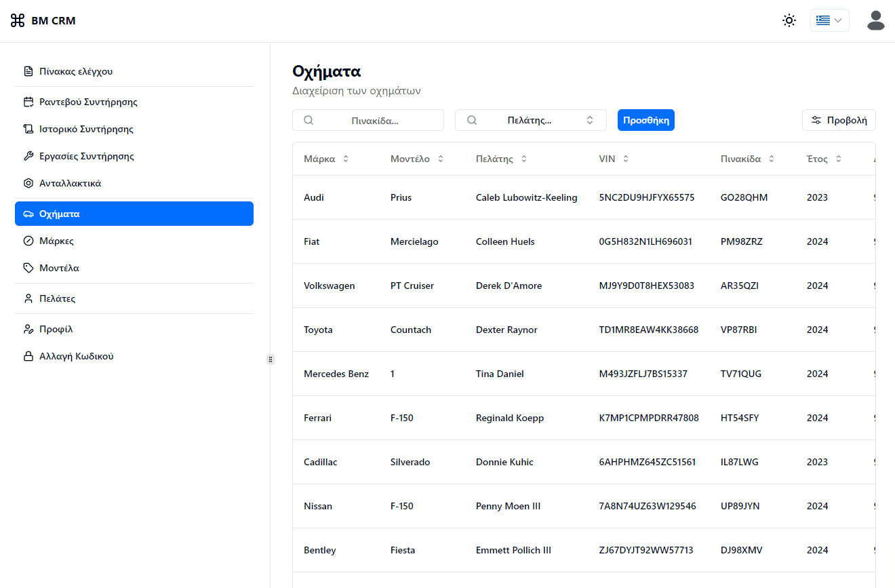This screenshot has height=588, width=895.
Task: Click the Οχήματα page heading
Action: click(x=326, y=71)
